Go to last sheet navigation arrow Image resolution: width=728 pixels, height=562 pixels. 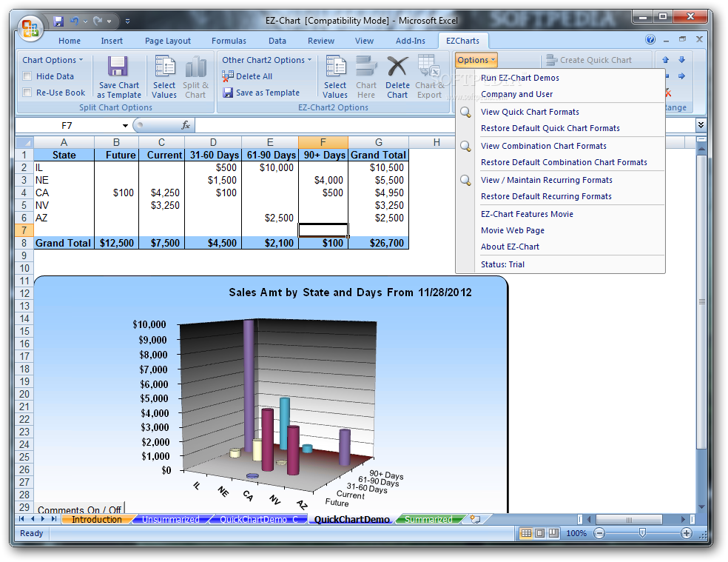(x=54, y=519)
